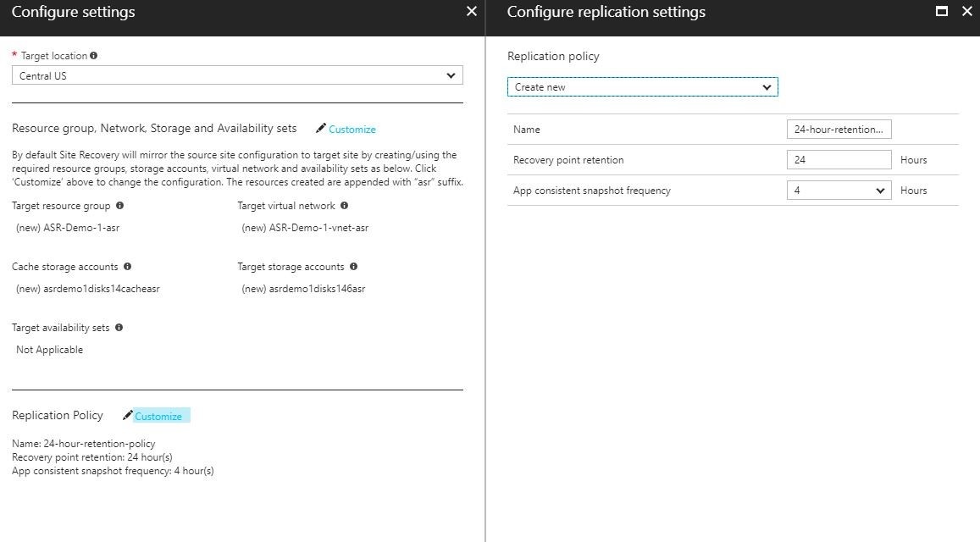The height and width of the screenshot is (542, 980).
Task: Click the Recovery point retention row label
Action: [x=568, y=160]
